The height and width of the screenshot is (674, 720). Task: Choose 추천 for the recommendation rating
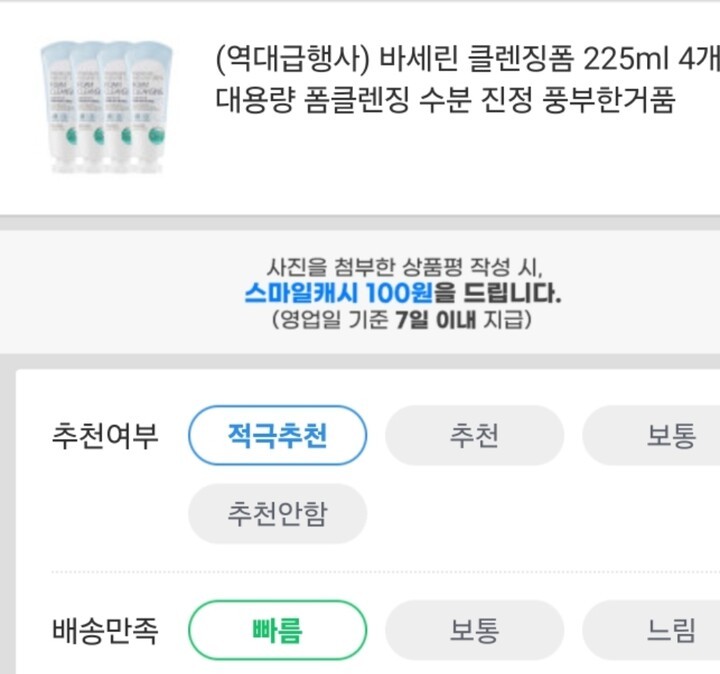(x=474, y=436)
